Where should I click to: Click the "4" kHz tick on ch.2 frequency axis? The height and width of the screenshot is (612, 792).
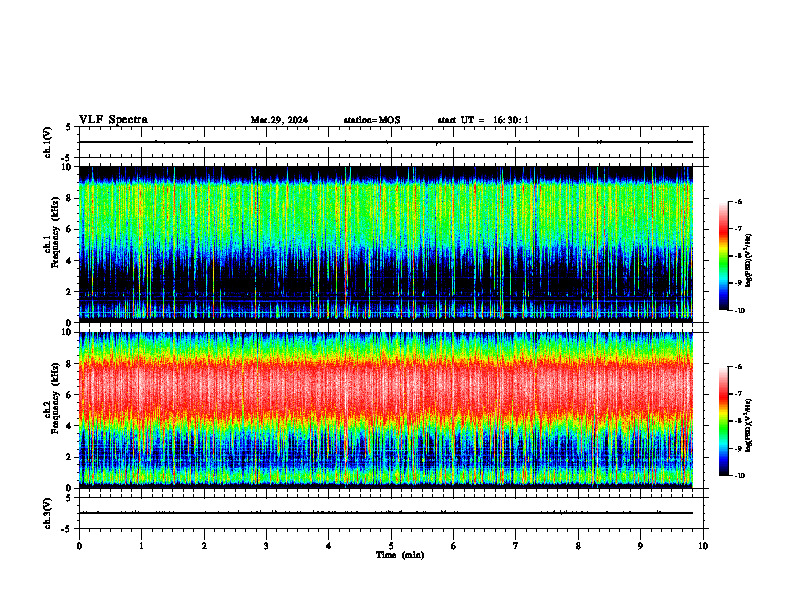click(x=69, y=426)
